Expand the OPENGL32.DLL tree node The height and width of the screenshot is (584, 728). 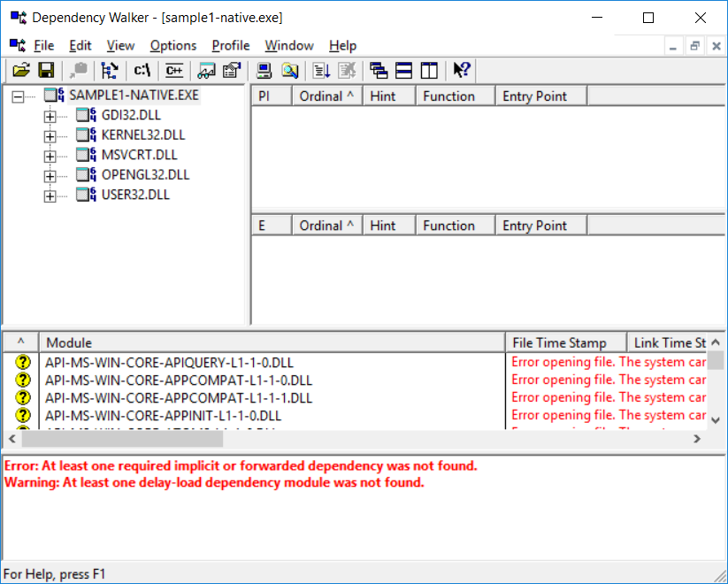(x=50, y=175)
